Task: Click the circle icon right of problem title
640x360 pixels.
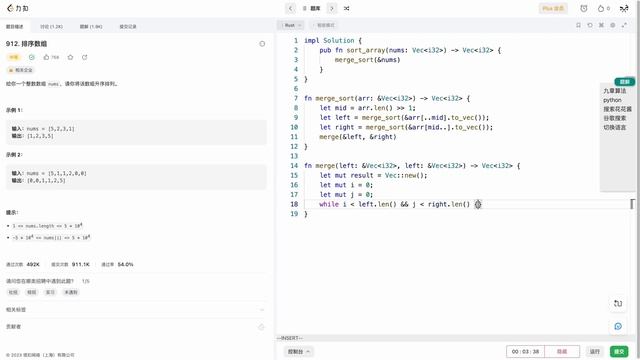Action: 262,44
